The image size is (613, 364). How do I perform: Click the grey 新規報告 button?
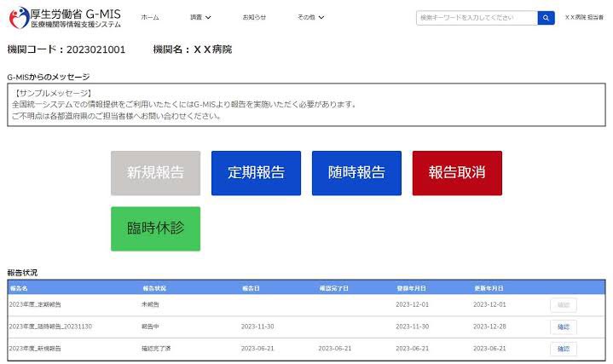pos(156,173)
